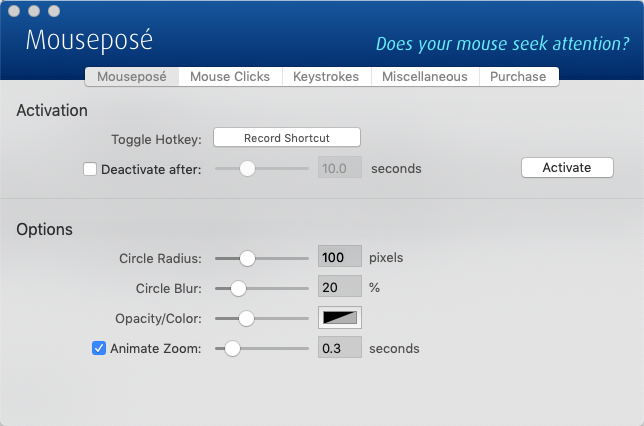Click the Deactivate after seconds field
Screen dimensions: 644x426
pos(339,169)
